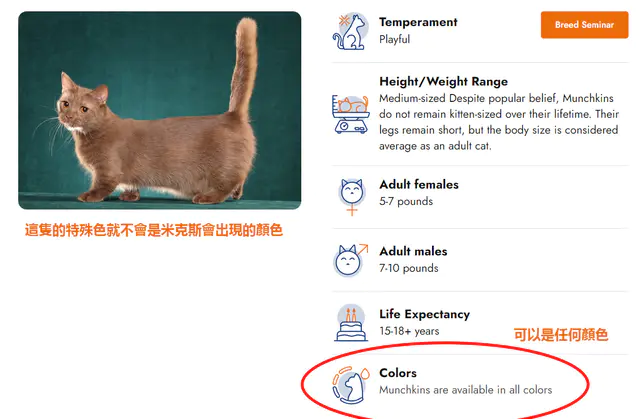This screenshot has height=419, width=640.
Task: Click the weight scale cat icon
Action: click(x=351, y=114)
